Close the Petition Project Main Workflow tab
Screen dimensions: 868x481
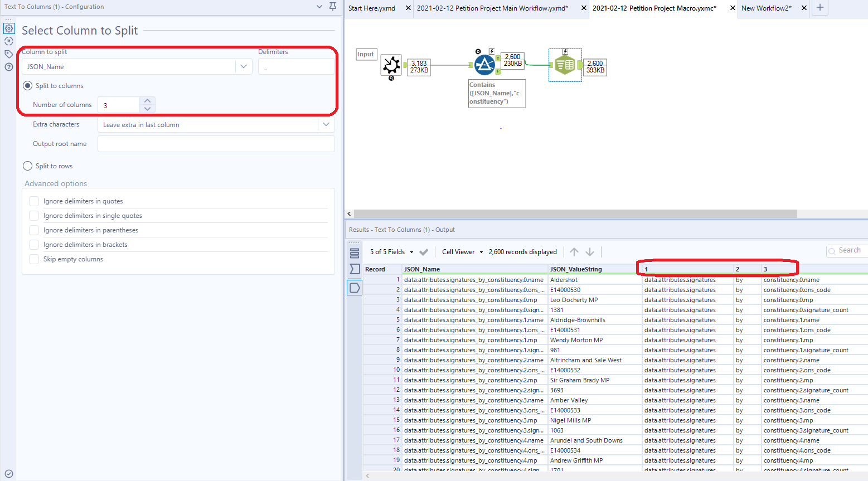[584, 8]
